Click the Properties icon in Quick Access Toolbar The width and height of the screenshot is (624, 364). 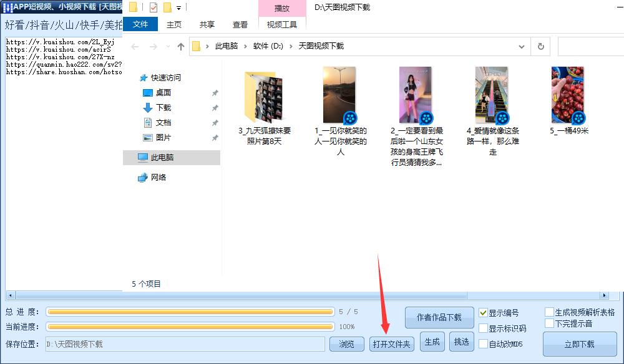153,6
